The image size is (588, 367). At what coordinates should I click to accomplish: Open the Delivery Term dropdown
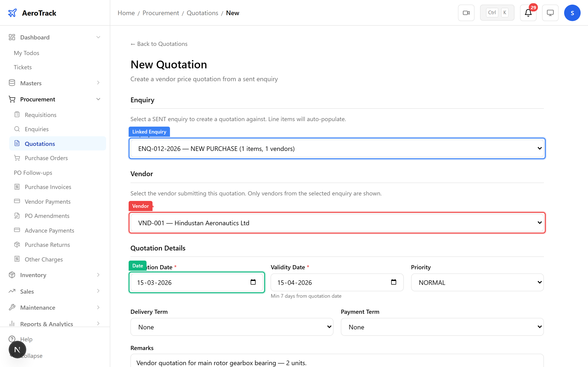(232, 327)
